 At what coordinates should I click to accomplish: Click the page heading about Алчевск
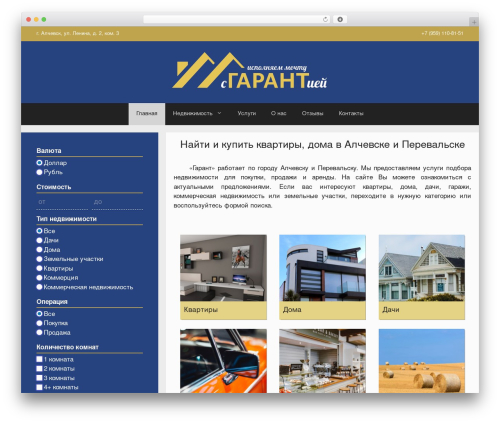pos(322,145)
